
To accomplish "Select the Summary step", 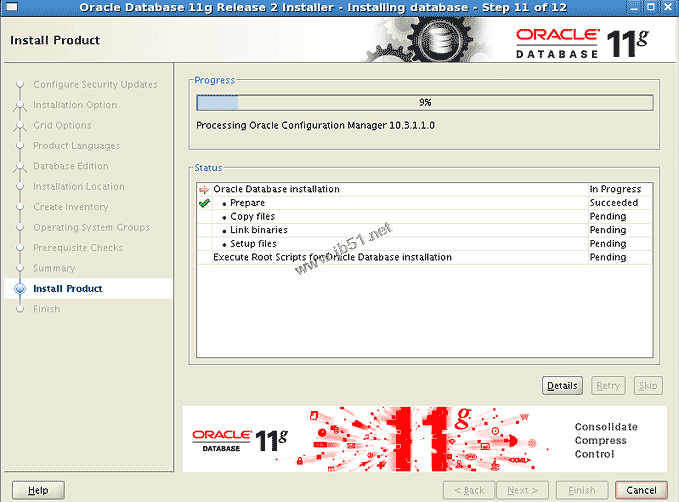I will click(x=54, y=268).
